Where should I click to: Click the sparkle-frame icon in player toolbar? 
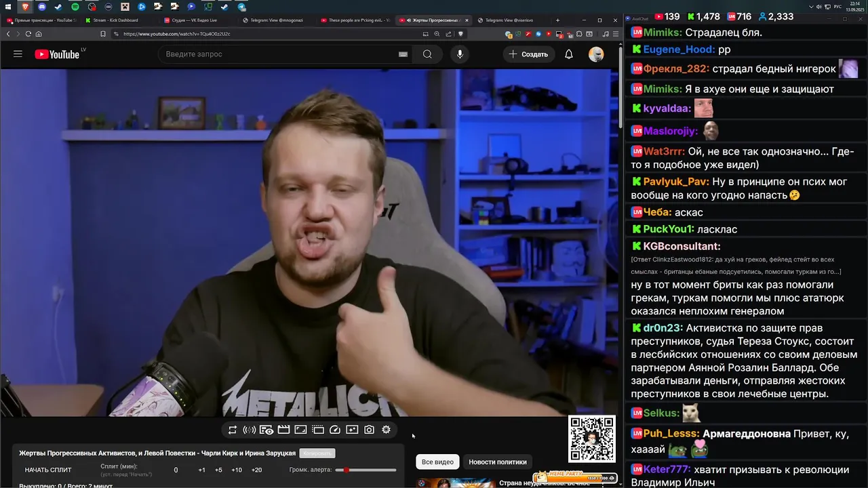coord(352,430)
